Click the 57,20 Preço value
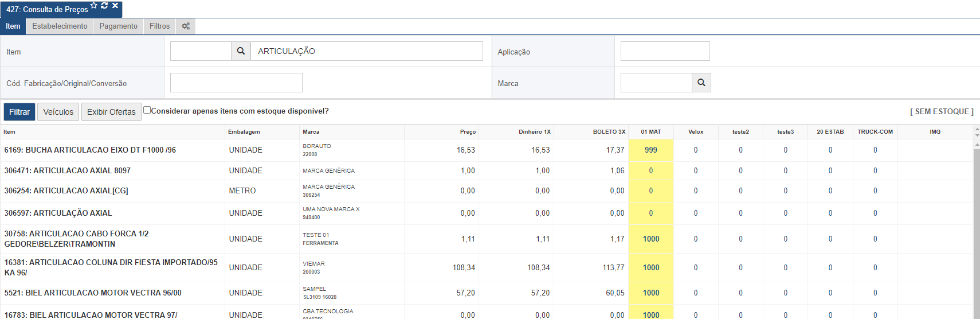Image resolution: width=980 pixels, height=319 pixels. click(466, 293)
